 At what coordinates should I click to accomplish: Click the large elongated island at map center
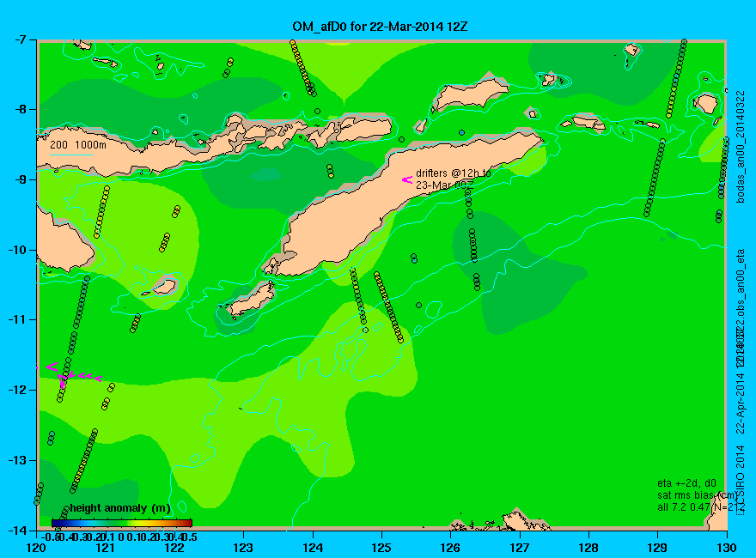coord(386,207)
